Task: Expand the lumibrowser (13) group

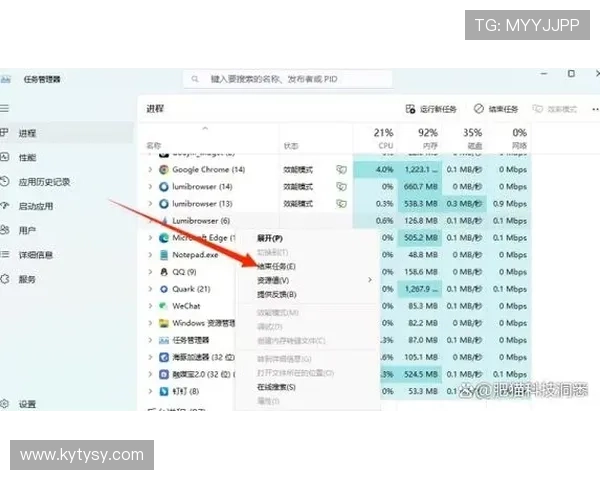Action: [150, 204]
